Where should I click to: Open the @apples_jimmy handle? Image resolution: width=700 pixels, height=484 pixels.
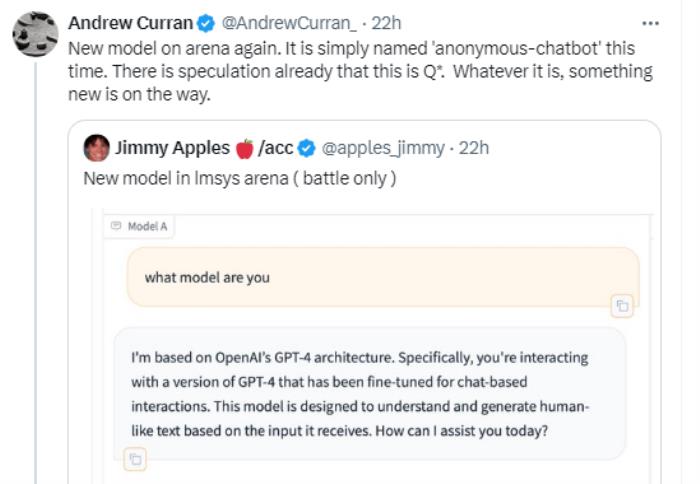[x=383, y=148]
